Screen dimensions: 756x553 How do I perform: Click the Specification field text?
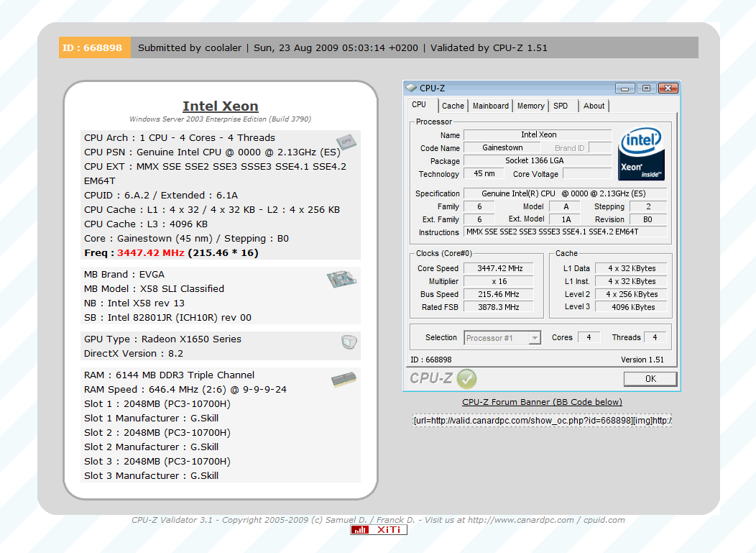[565, 193]
